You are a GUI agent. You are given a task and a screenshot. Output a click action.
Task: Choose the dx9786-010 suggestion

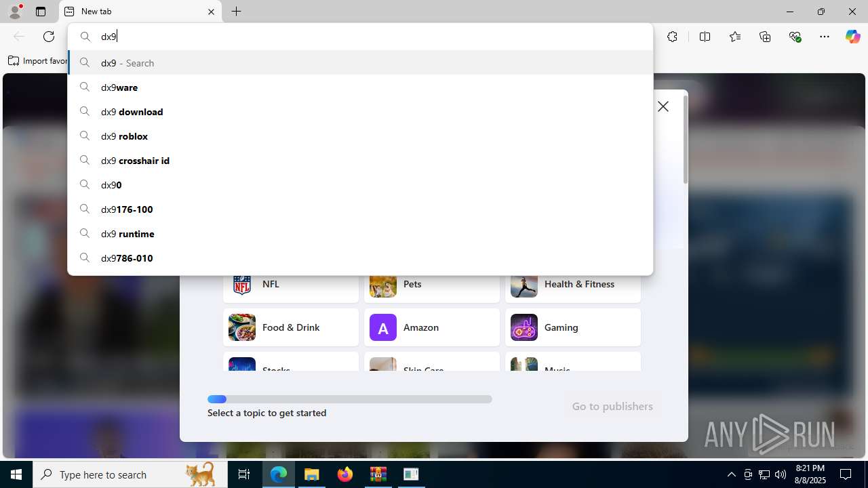(x=360, y=258)
